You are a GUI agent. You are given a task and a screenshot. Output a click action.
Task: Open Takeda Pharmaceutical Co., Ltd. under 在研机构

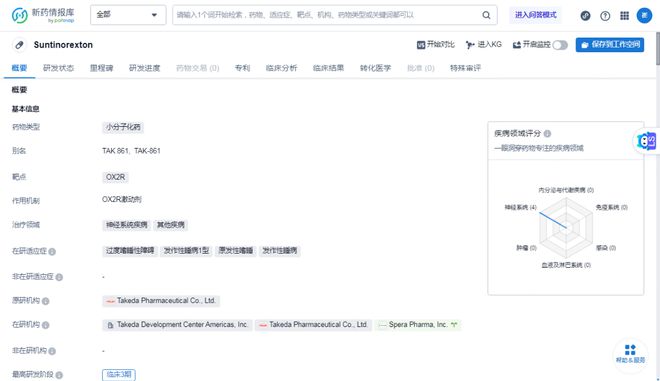click(x=313, y=325)
